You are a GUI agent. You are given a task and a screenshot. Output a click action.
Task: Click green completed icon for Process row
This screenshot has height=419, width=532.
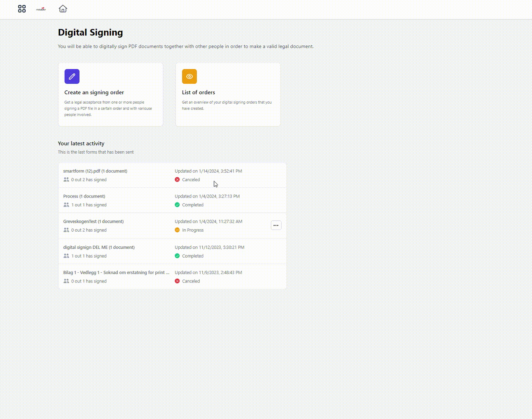(177, 205)
